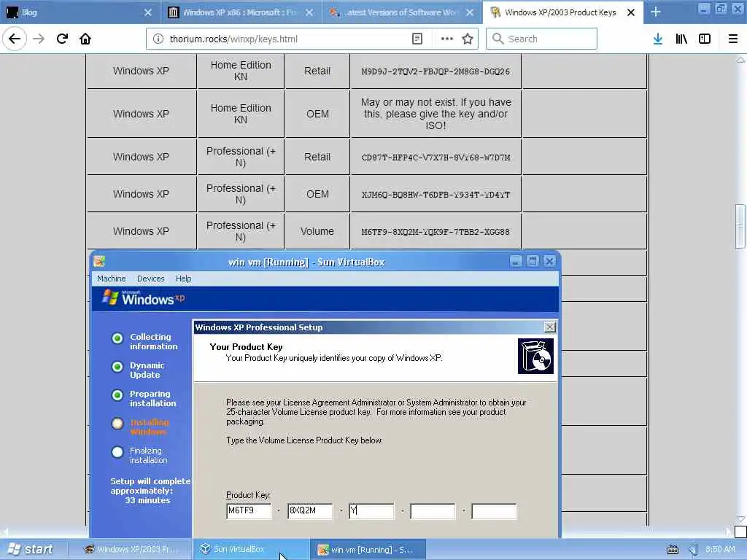
Task: Open the downloads arrow icon
Action: [658, 39]
